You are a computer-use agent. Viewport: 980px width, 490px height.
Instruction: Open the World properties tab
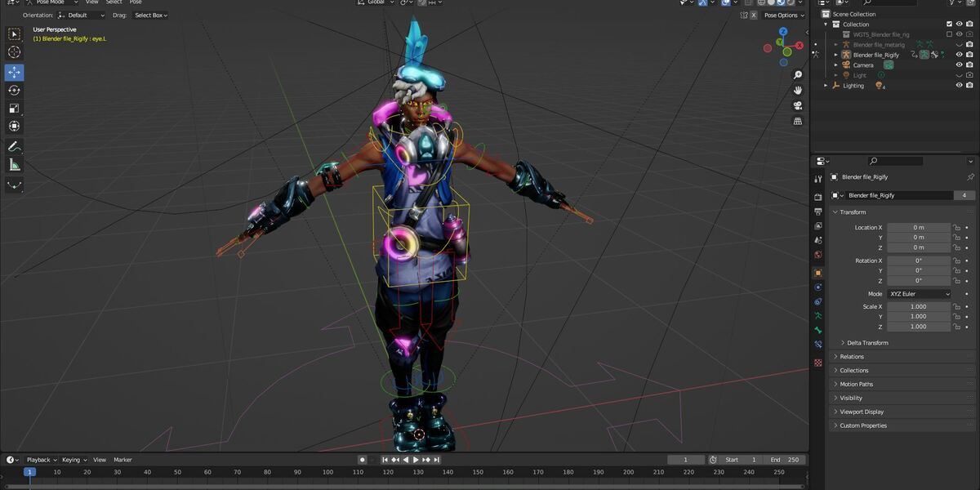click(x=817, y=255)
